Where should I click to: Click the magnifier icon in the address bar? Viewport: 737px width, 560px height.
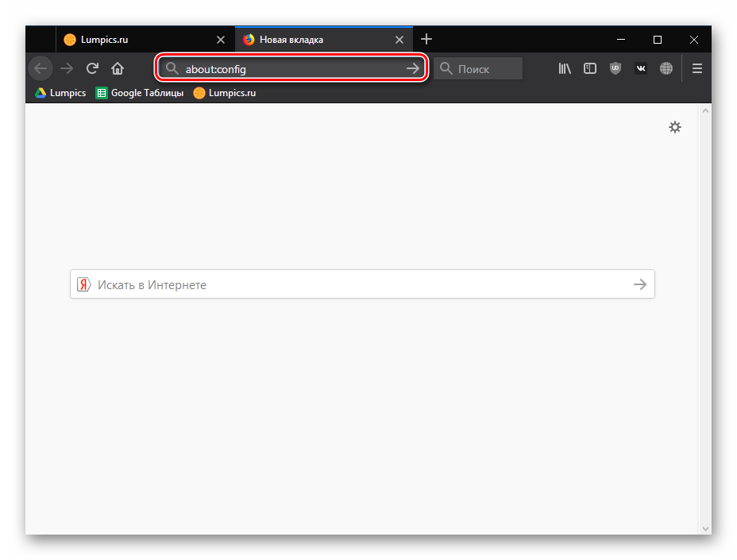172,68
